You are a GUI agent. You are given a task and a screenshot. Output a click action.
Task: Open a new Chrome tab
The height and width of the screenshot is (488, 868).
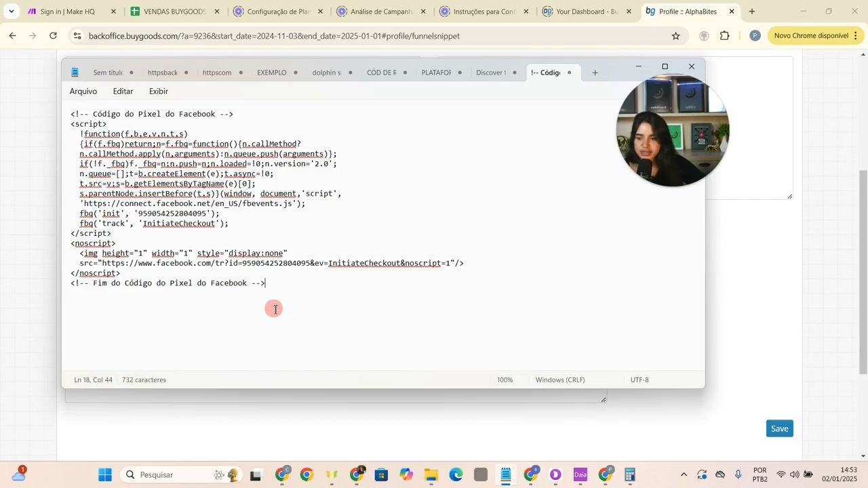pos(751,12)
